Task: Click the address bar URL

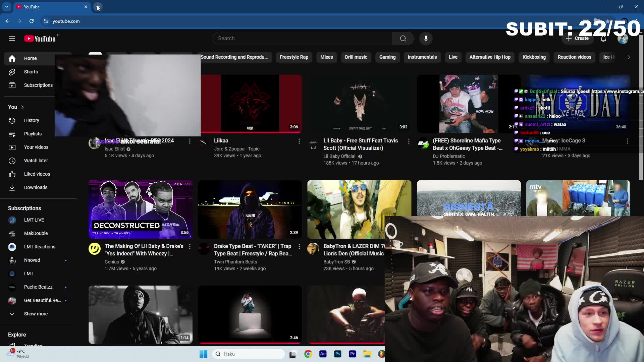Action: click(x=66, y=21)
